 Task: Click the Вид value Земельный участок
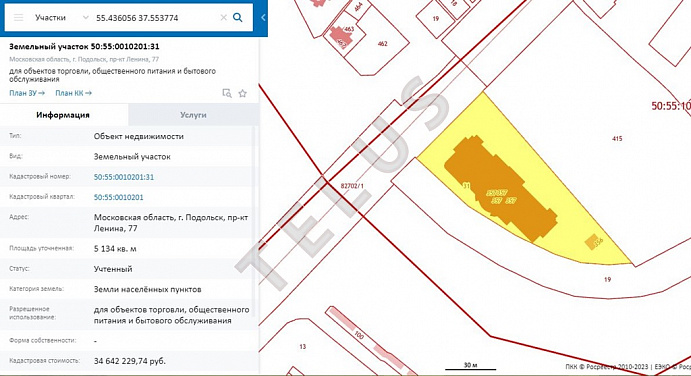(132, 156)
